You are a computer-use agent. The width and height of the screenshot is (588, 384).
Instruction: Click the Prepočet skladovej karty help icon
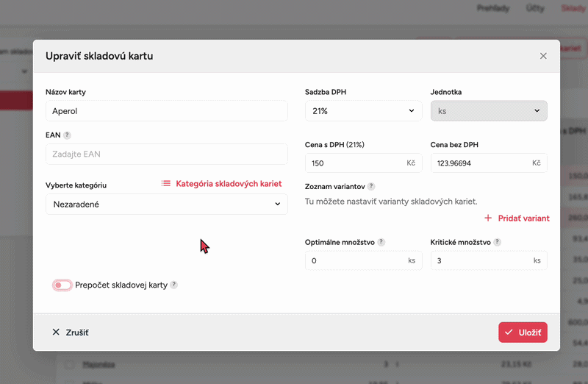pyautogui.click(x=174, y=285)
